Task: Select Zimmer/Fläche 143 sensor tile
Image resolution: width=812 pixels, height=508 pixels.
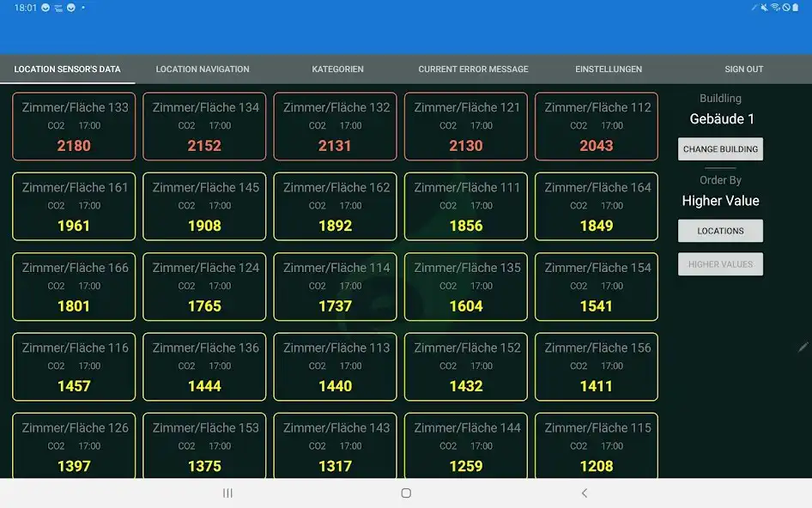Action: [x=335, y=446]
